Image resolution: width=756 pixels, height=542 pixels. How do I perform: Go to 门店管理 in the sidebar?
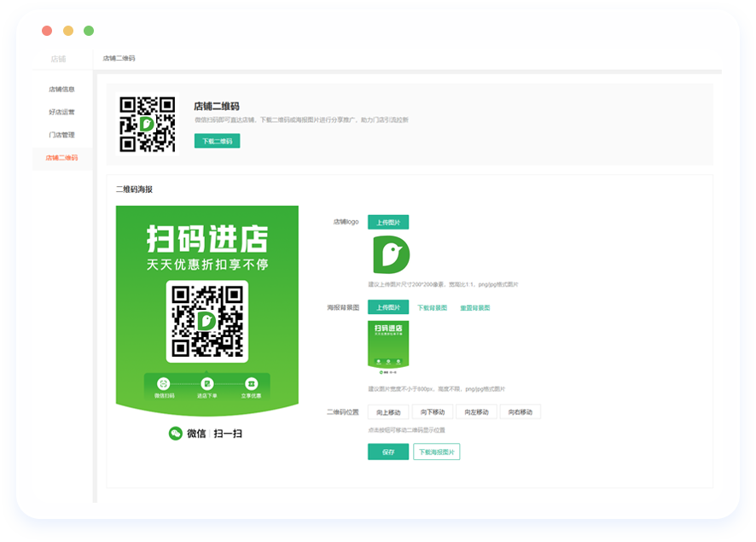[x=61, y=135]
